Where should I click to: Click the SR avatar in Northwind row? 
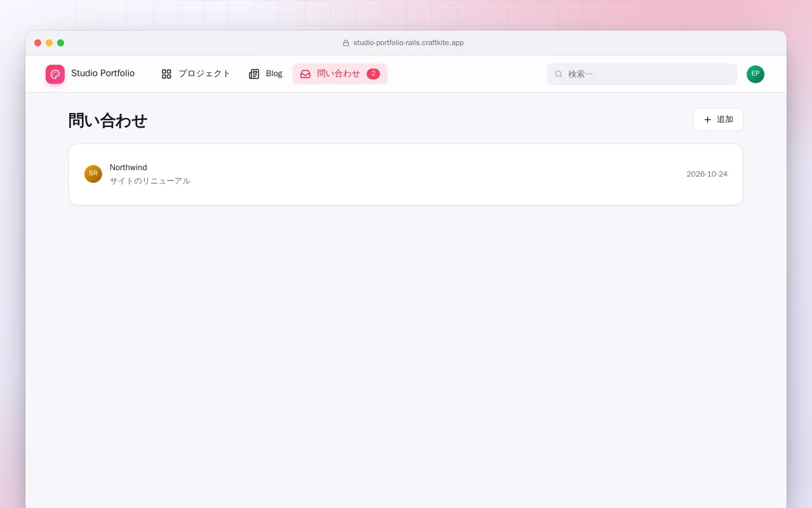[93, 174]
